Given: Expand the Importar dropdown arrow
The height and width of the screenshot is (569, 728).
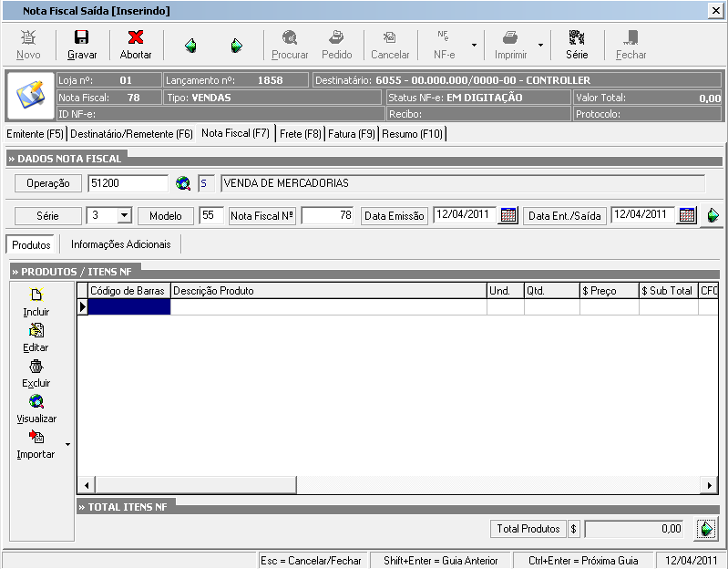Looking at the screenshot, I should [x=67, y=445].
